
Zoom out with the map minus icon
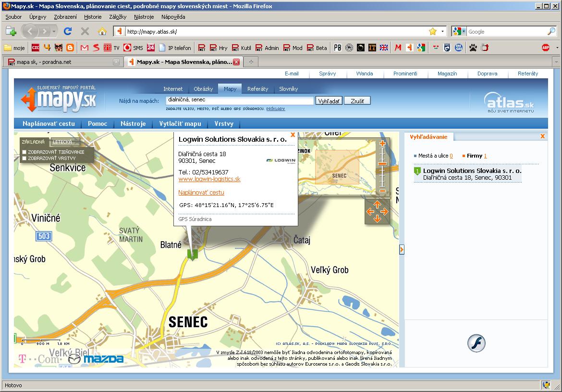point(382,191)
